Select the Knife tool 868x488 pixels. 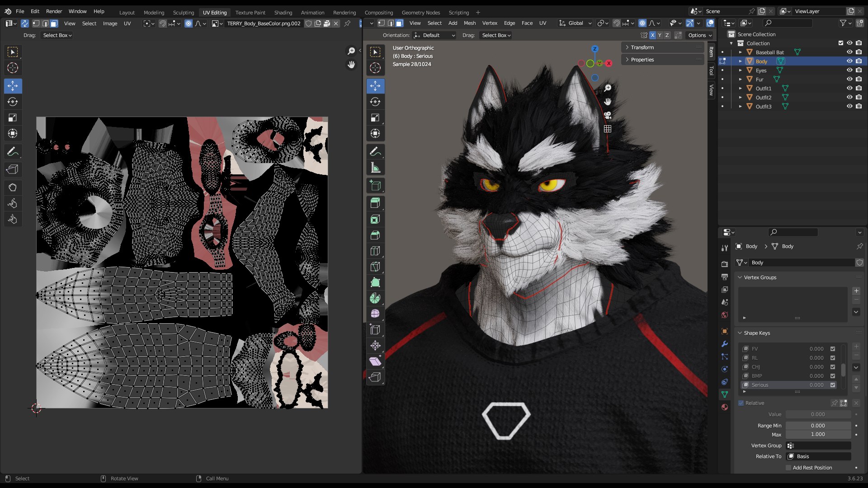coord(375,267)
